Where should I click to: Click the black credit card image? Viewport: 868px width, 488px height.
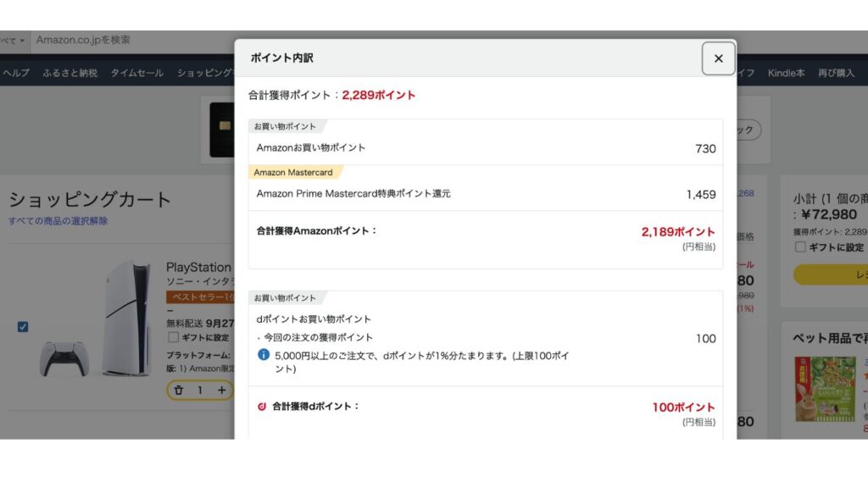click(222, 130)
